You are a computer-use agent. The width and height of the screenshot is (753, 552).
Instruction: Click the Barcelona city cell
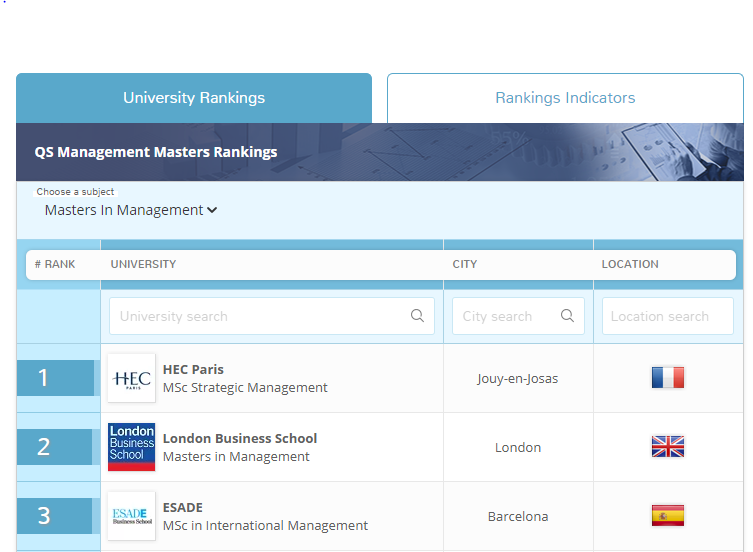coord(518,516)
